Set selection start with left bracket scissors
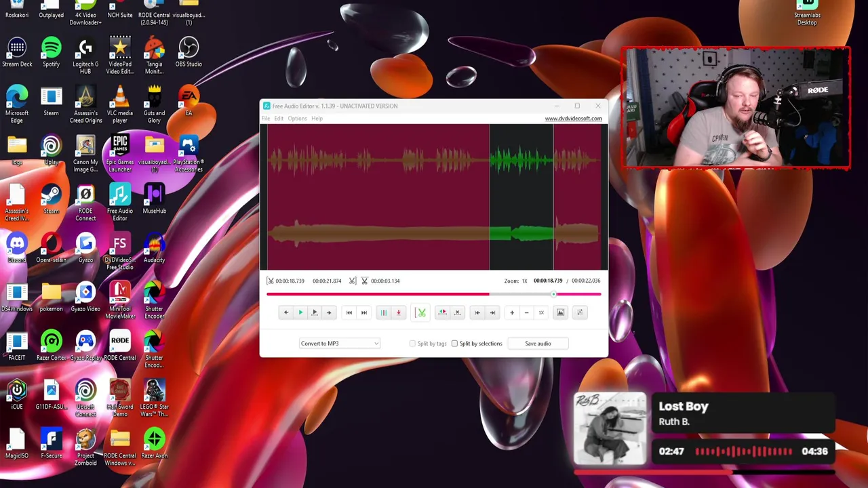This screenshot has height=488, width=868. click(x=270, y=281)
